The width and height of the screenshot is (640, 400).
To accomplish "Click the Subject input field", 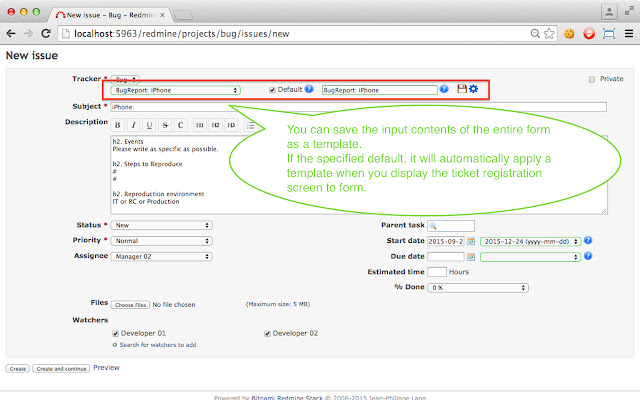I will [x=358, y=107].
